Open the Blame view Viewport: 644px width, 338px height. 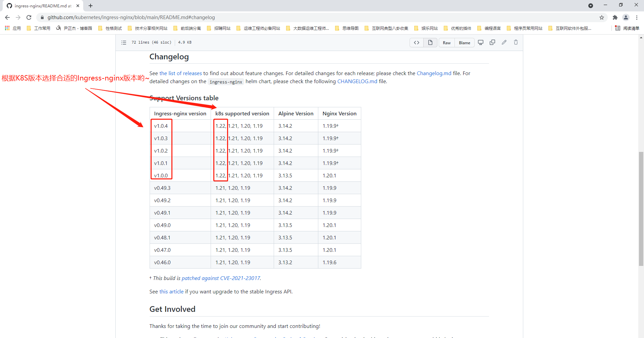coord(465,43)
